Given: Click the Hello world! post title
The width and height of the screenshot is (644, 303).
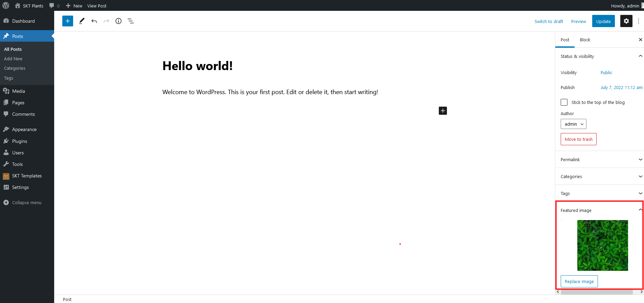Looking at the screenshot, I should pos(198,66).
